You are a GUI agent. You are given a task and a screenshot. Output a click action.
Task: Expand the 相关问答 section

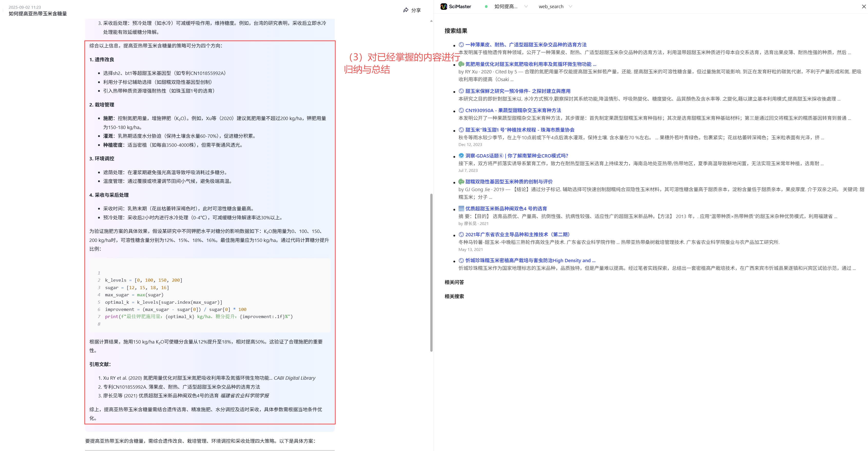click(x=454, y=282)
